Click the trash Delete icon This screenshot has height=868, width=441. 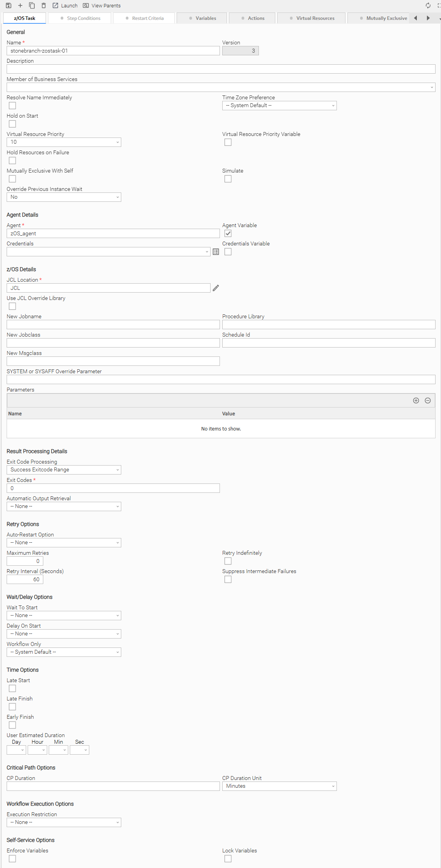pos(44,5)
